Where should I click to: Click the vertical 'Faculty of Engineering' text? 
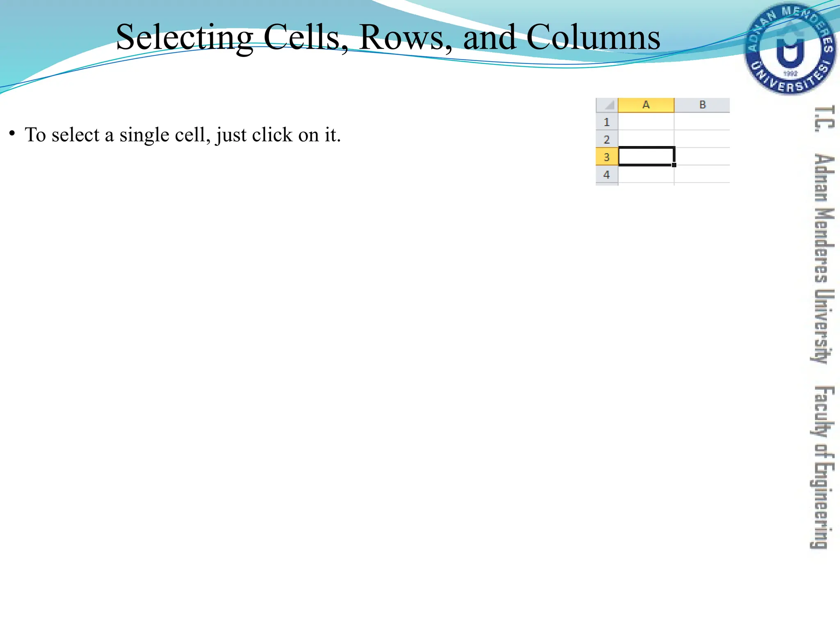point(823,467)
